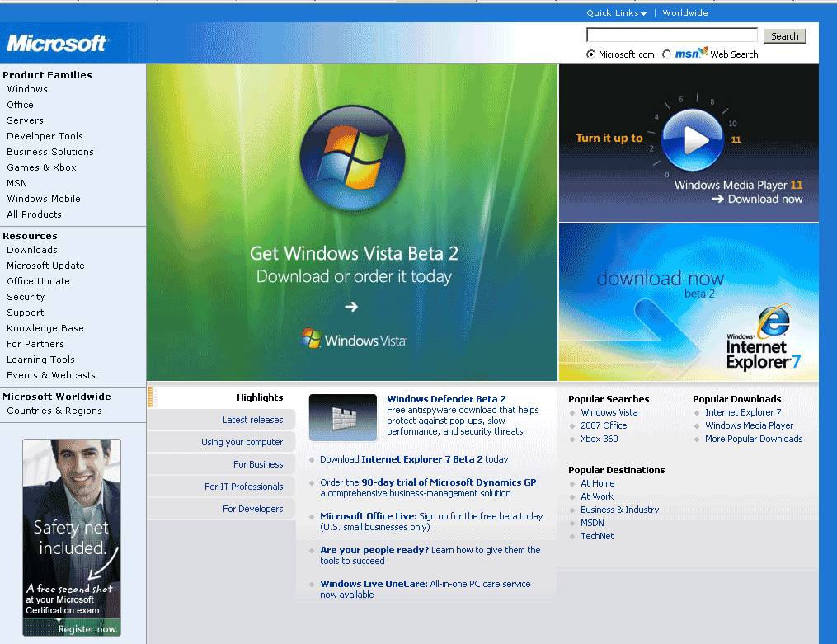The width and height of the screenshot is (837, 644).
Task: Go to At Work destination
Action: pos(597,496)
